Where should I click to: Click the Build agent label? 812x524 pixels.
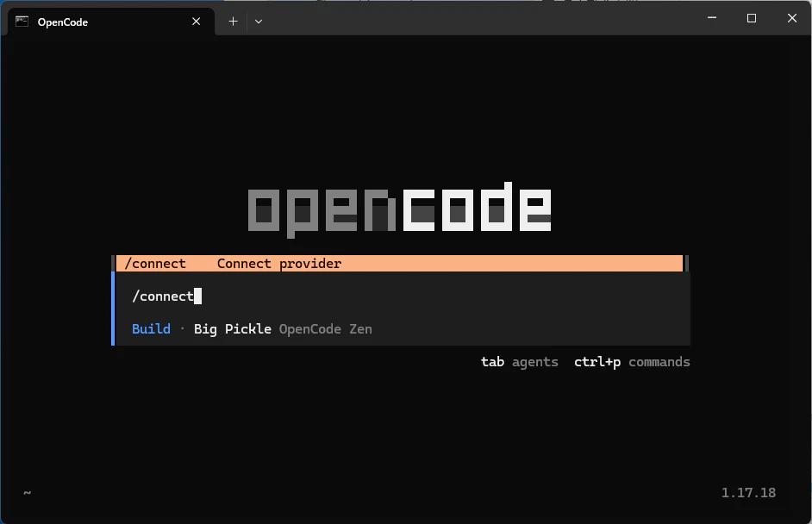pos(151,329)
